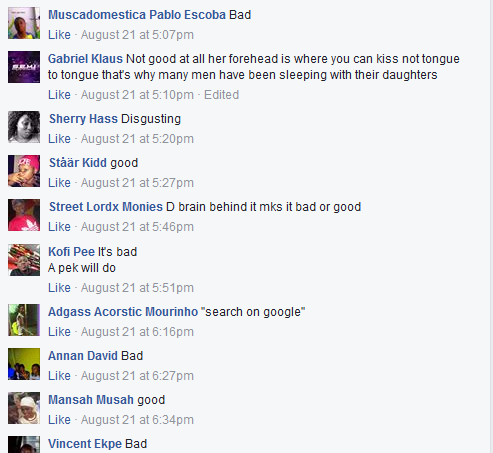Open Adgass Acorstic Mourinho's profile photo

[x=24, y=320]
